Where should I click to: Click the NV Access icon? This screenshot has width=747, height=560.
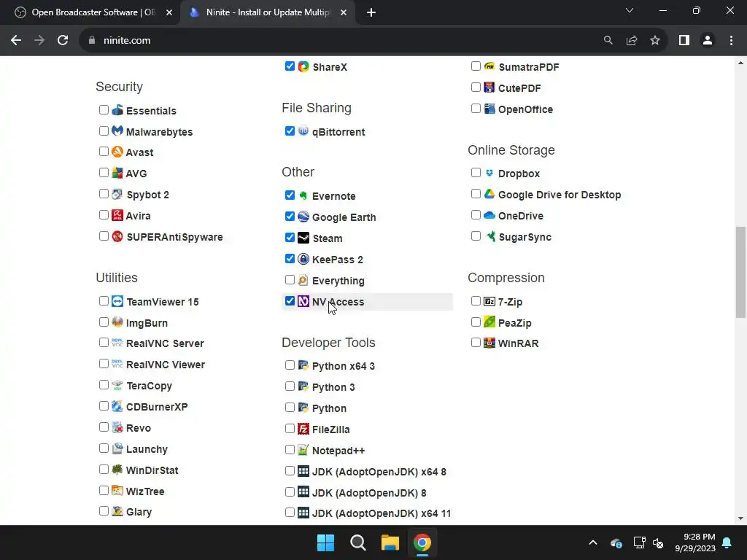[303, 301]
